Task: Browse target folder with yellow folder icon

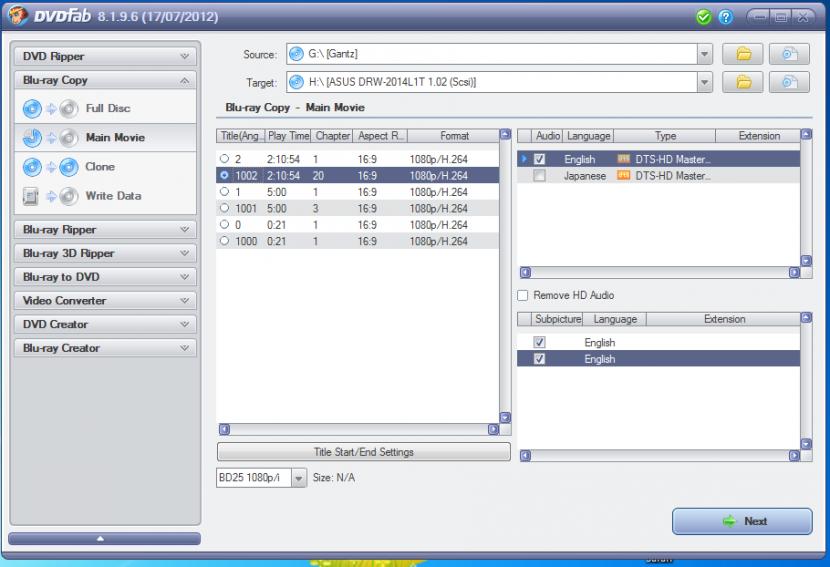Action: click(x=743, y=82)
